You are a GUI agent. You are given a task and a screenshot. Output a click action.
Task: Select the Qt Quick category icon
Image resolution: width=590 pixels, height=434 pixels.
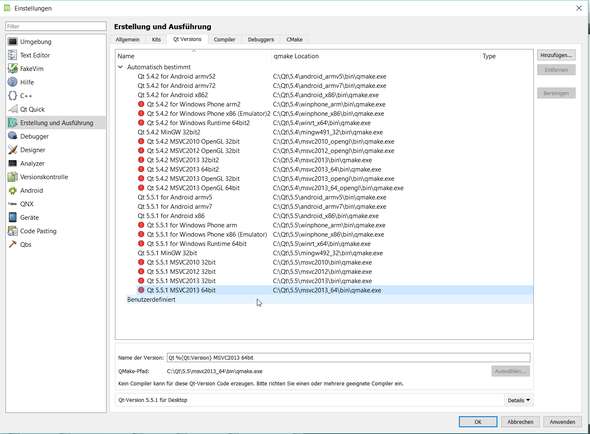[12, 109]
